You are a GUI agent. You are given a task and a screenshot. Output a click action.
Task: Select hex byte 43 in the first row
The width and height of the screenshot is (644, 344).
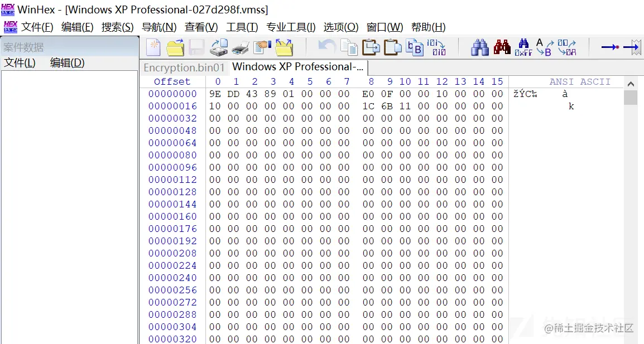[252, 94]
